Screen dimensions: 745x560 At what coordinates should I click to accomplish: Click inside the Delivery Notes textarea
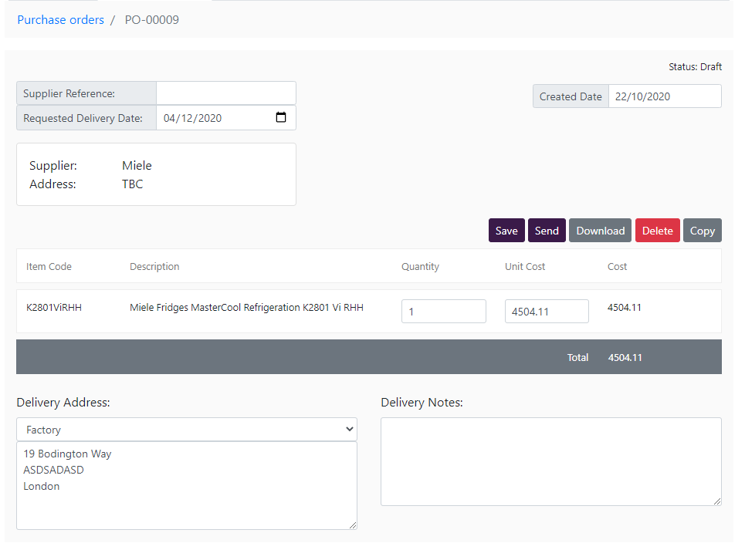click(x=551, y=462)
